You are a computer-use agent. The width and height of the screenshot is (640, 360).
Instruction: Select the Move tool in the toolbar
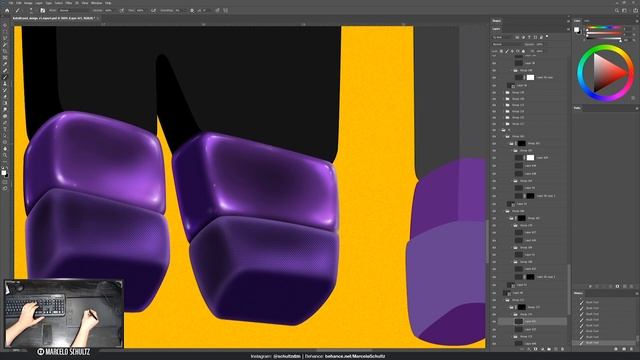click(x=5, y=26)
